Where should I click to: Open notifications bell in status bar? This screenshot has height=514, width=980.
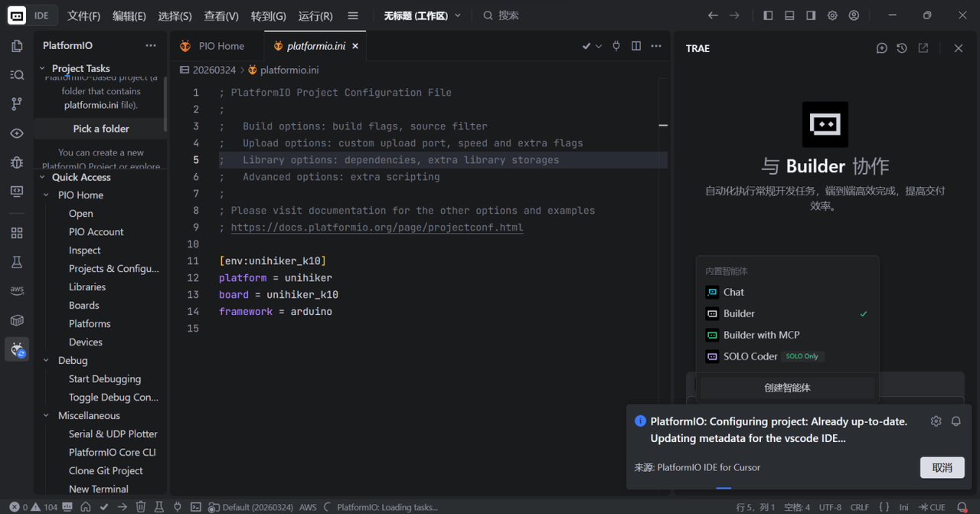(962, 507)
